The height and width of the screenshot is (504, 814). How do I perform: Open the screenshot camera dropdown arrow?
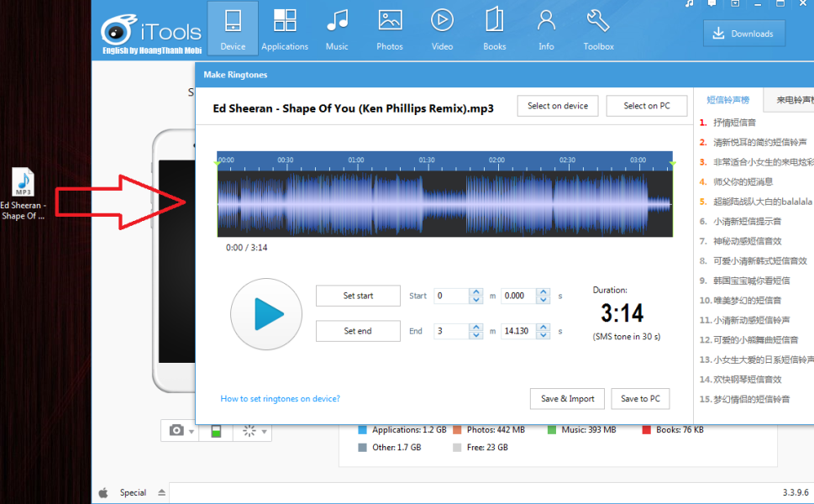(192, 432)
